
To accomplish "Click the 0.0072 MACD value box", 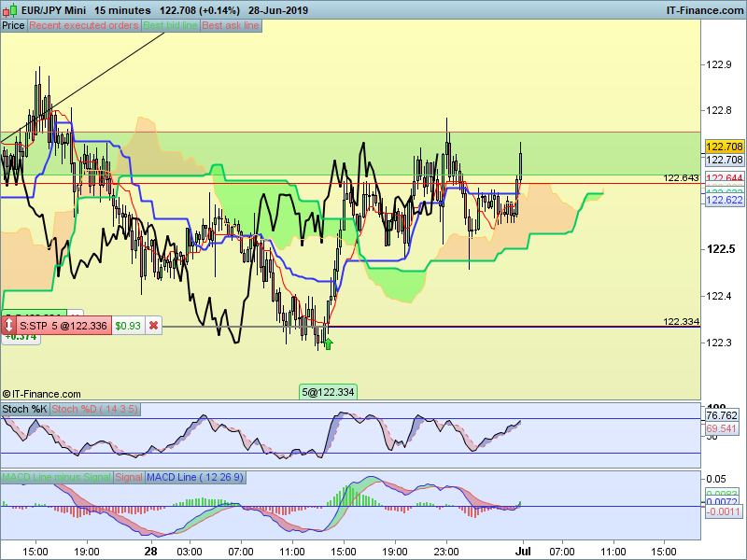I will pyautogui.click(x=722, y=502).
